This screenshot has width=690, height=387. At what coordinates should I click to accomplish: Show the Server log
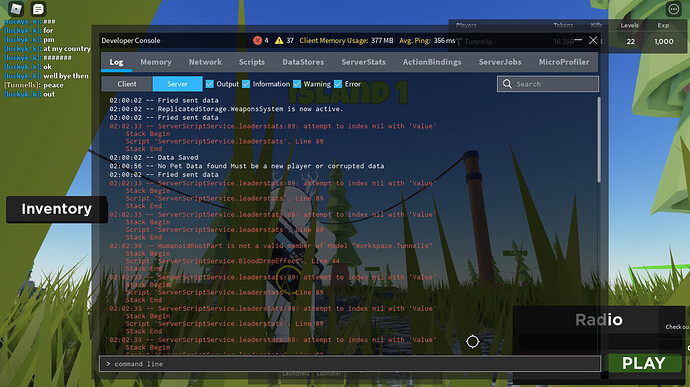pos(177,84)
